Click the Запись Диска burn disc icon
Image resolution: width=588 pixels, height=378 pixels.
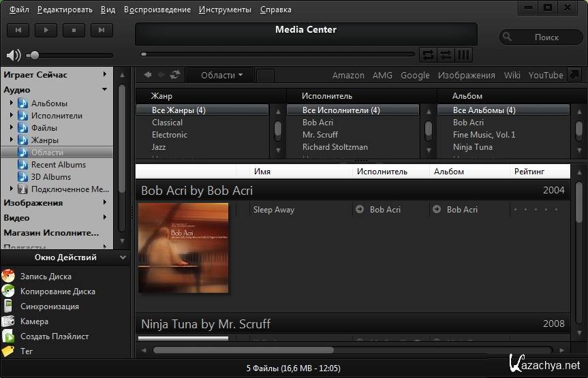coord(8,277)
